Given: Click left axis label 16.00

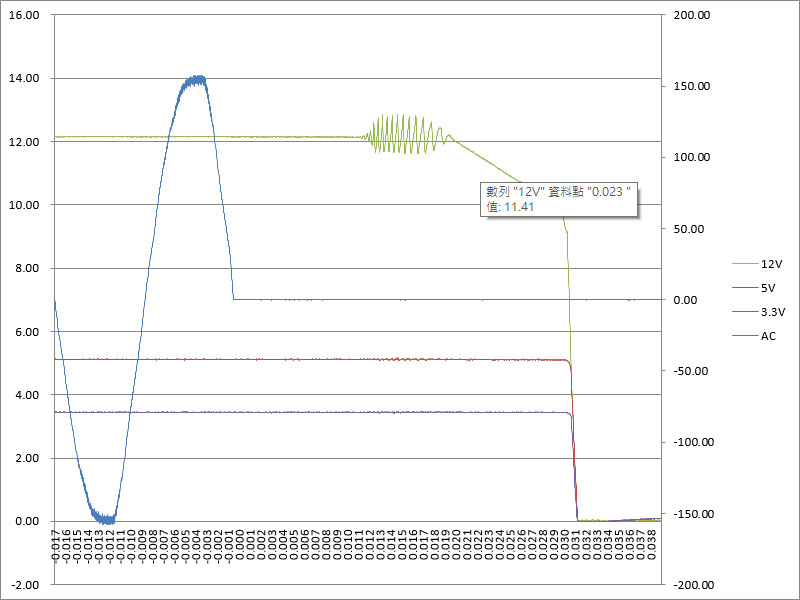Looking at the screenshot, I should click(x=24, y=15).
